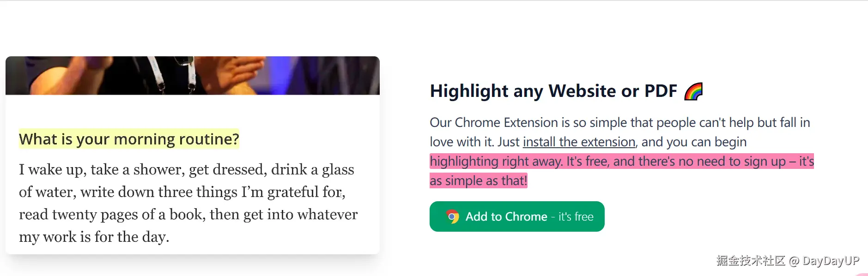
Task: Click the Chrome logo icon in the green button
Action: coord(453,216)
